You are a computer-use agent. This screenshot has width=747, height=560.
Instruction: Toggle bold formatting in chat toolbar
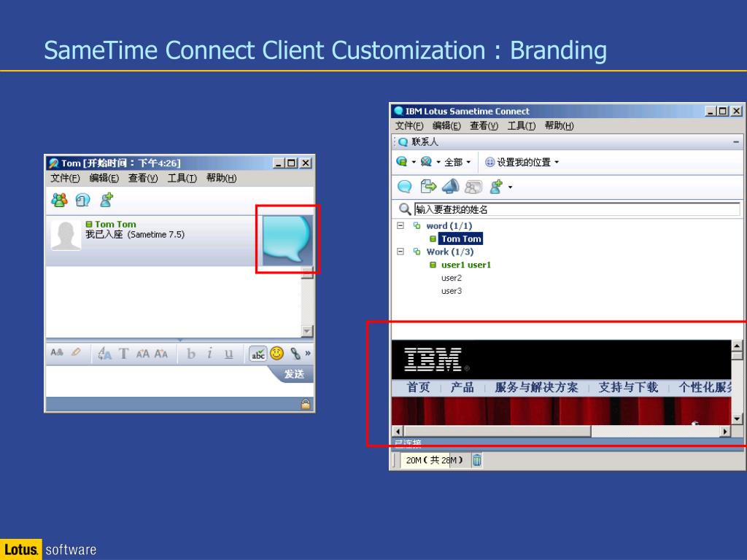click(191, 354)
